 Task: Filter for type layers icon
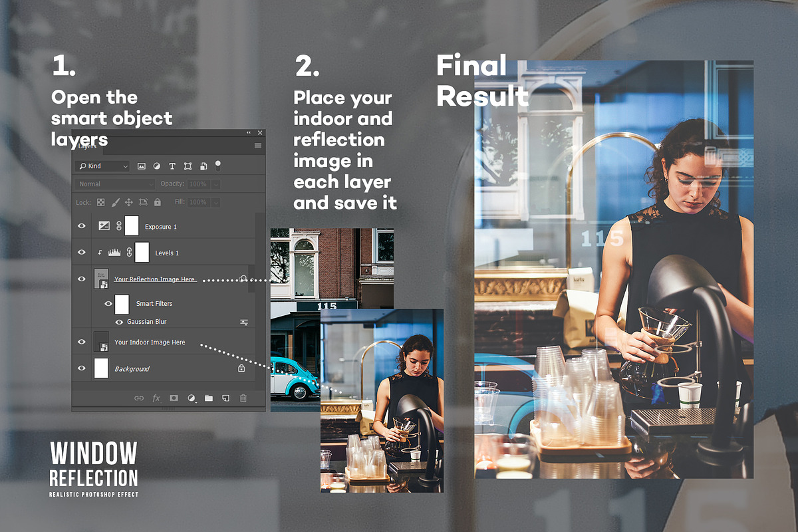click(x=172, y=166)
